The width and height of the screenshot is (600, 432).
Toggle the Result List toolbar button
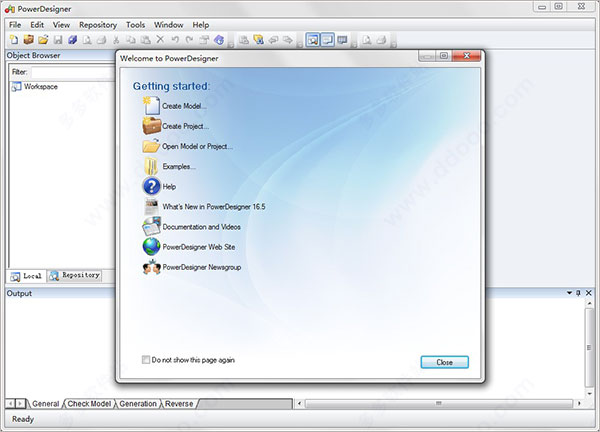coord(342,40)
